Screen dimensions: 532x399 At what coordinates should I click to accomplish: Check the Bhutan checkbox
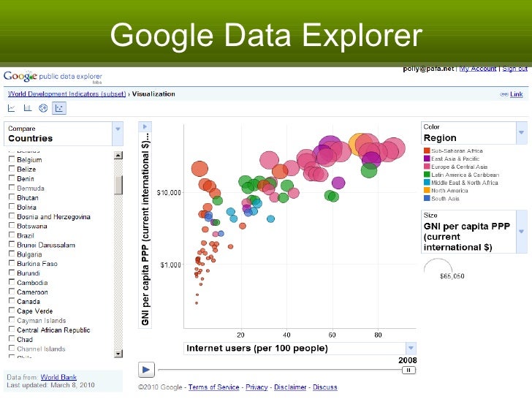(12, 197)
